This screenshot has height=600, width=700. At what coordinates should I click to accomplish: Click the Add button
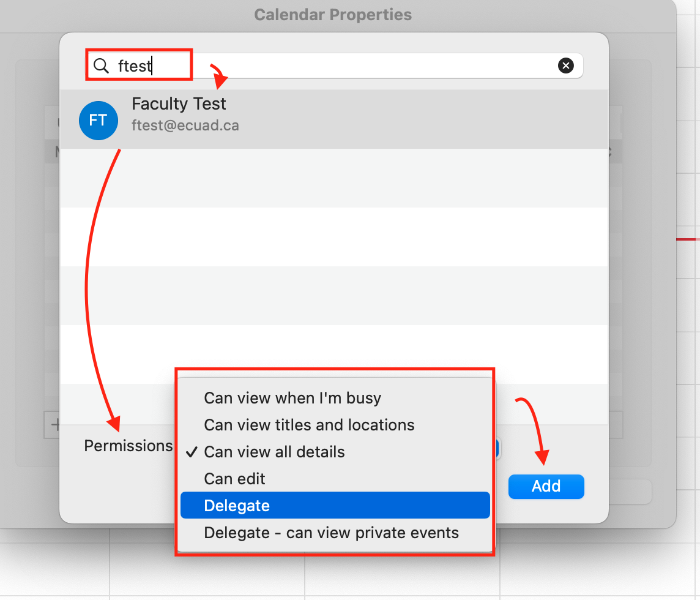[x=546, y=486]
